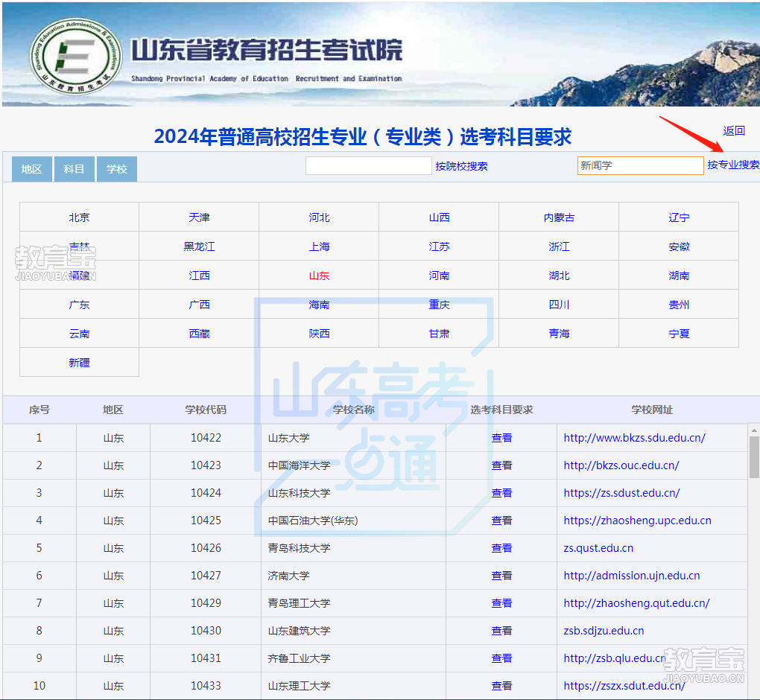760x700 pixels.
Task: Open the bkzs.ouc.edu.cn website link
Action: point(621,465)
